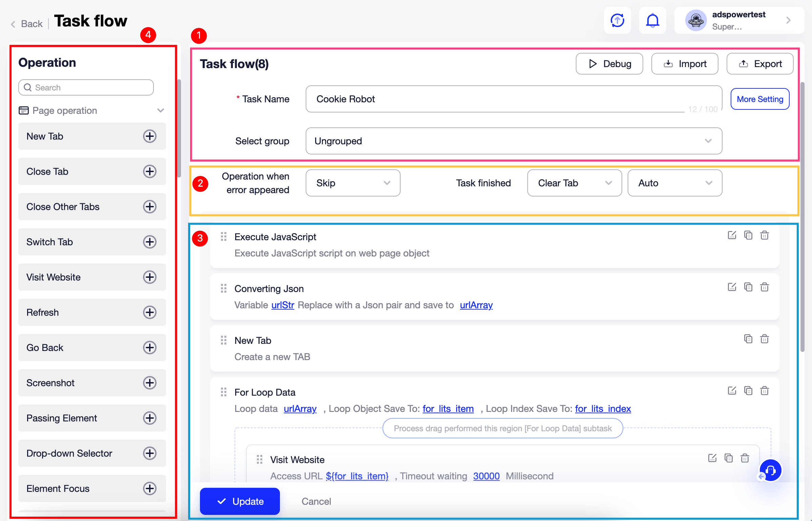Open the floating support chat icon
The image size is (812, 521).
[770, 470]
